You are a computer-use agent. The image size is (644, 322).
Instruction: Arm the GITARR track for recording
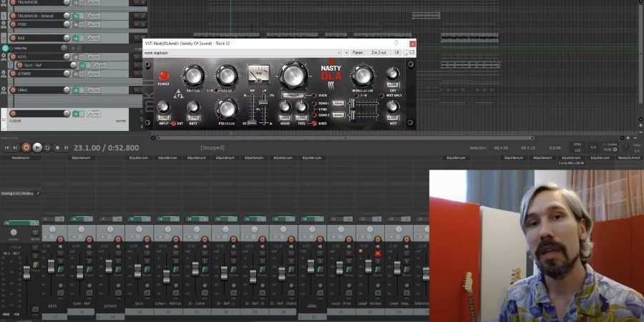13,74
